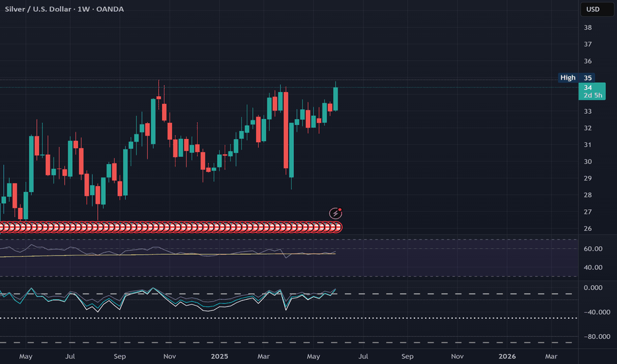Click the 2026 label on the time axis
617x364 pixels.
coord(507,356)
